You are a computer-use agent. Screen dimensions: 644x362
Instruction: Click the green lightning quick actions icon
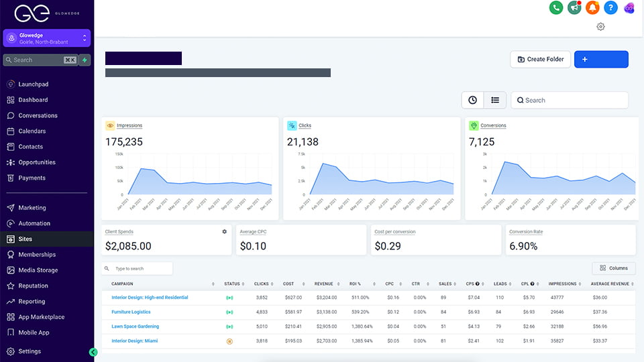[x=85, y=60]
